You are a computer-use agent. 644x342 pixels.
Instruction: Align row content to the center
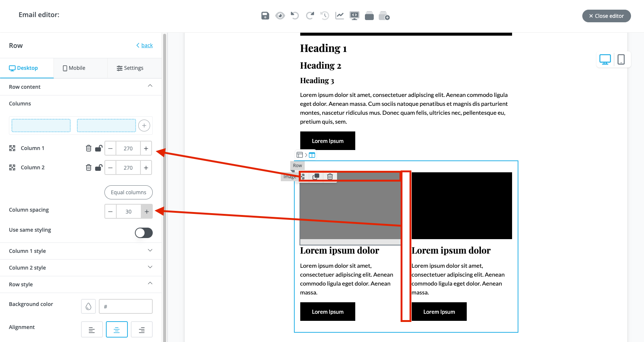[x=117, y=329]
